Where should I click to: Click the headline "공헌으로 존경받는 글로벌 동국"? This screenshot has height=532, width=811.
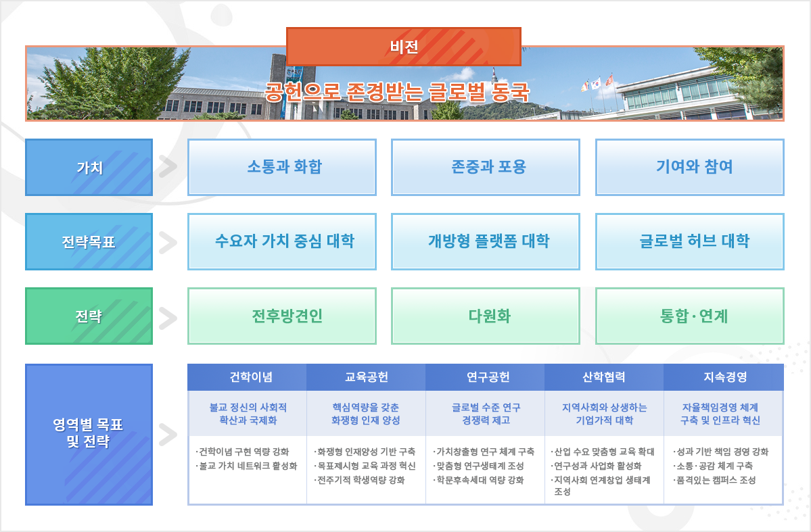point(397,92)
